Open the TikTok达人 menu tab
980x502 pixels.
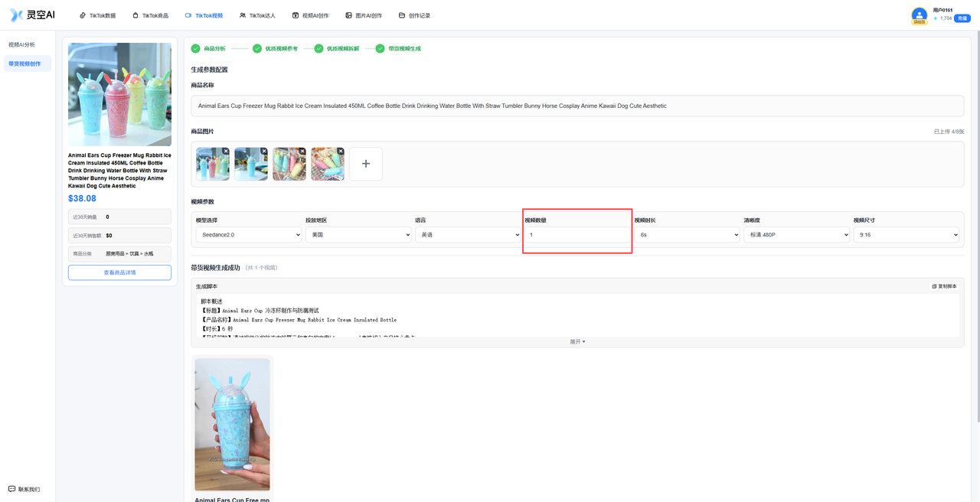[257, 15]
